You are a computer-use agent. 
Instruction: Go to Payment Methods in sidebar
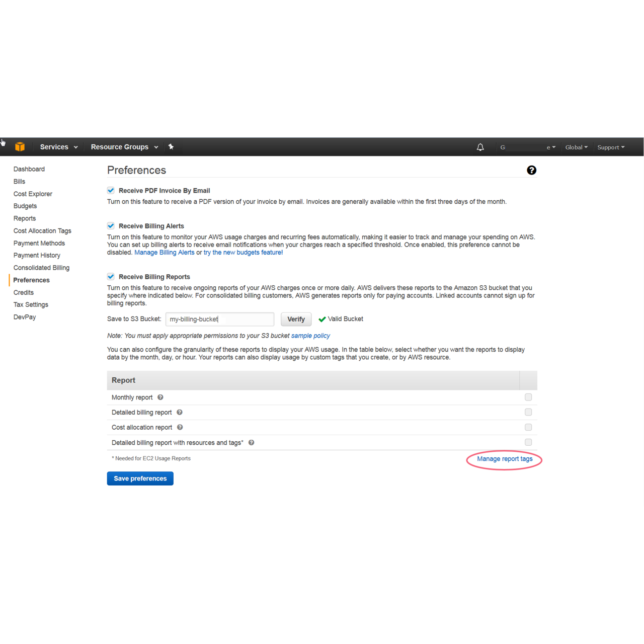[x=39, y=243]
